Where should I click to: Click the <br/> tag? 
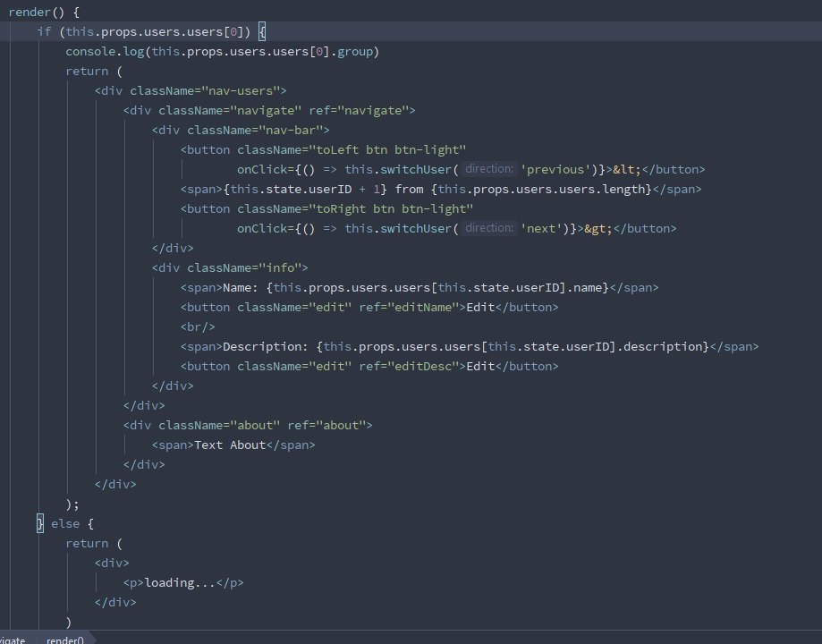click(198, 326)
